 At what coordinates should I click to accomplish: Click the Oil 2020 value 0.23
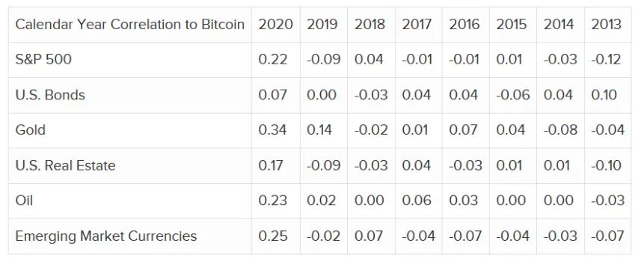(273, 201)
